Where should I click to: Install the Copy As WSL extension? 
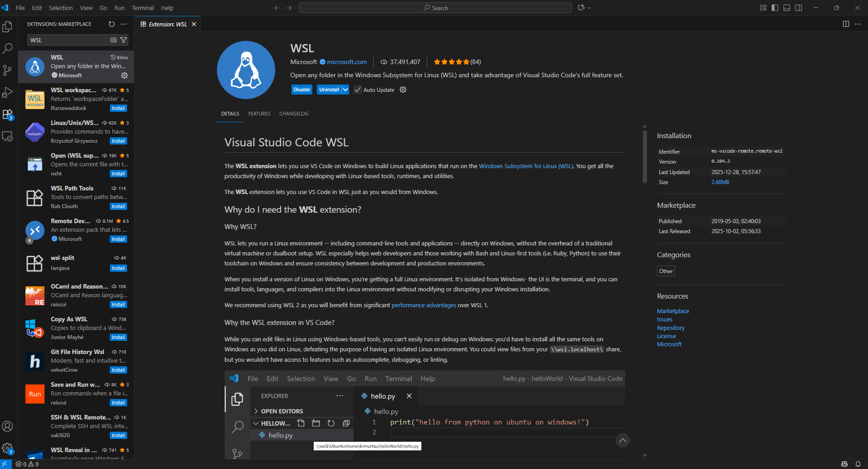click(x=118, y=337)
